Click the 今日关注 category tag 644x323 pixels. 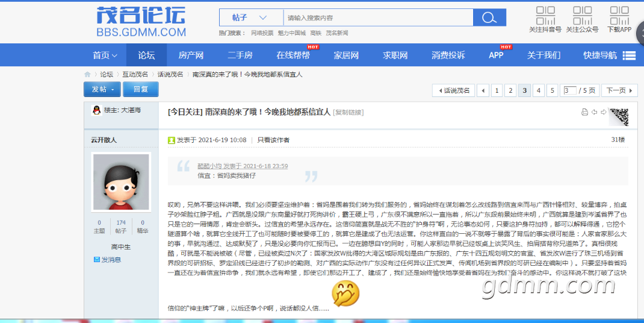coord(185,112)
